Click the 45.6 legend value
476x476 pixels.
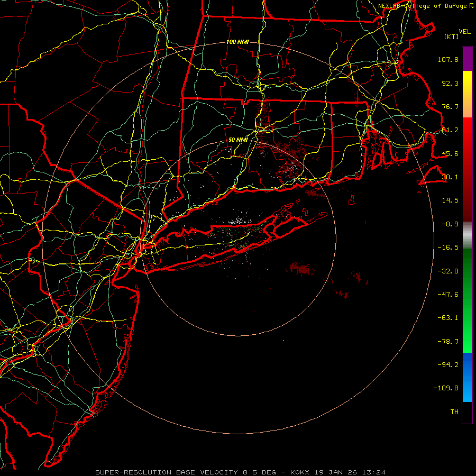[450, 153]
